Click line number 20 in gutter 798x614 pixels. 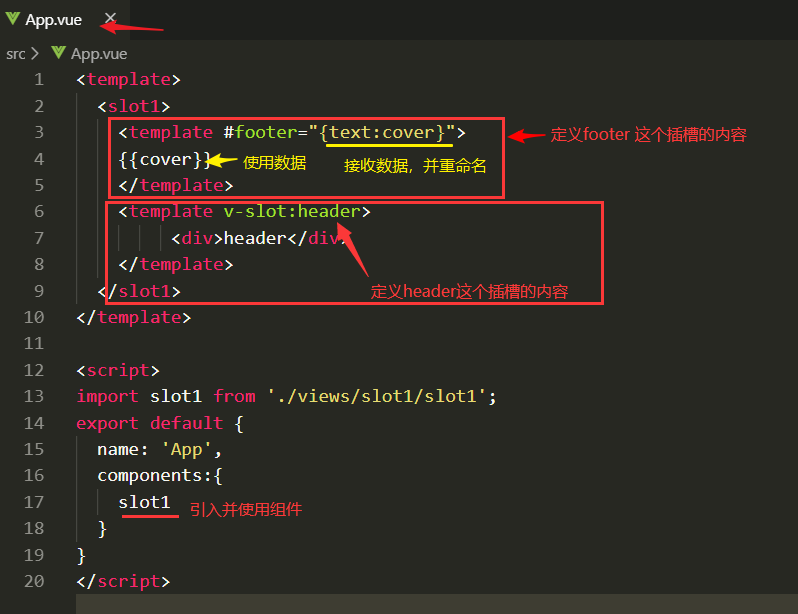point(34,581)
